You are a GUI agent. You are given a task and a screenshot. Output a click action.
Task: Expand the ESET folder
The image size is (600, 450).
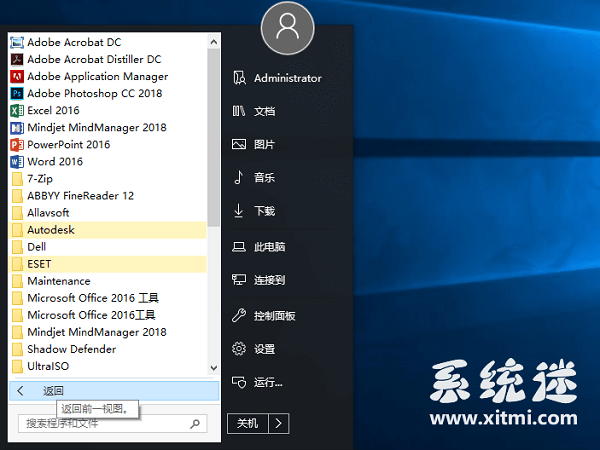coord(108,264)
